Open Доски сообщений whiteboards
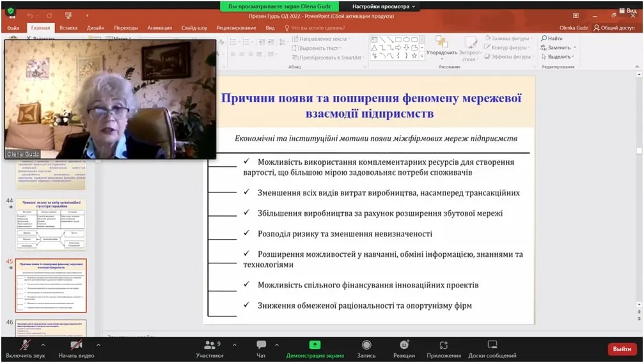644x363 pixels. pos(492,349)
